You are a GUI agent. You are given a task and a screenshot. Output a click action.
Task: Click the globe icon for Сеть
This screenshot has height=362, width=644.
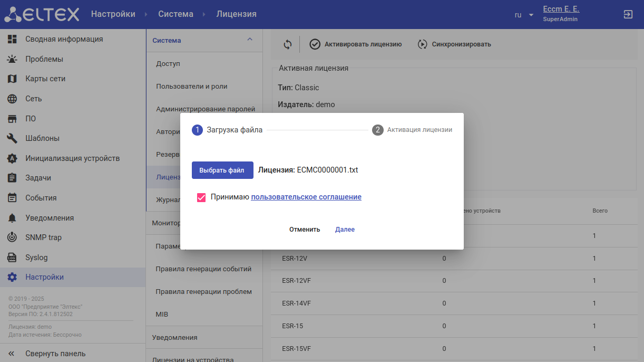(12, 99)
